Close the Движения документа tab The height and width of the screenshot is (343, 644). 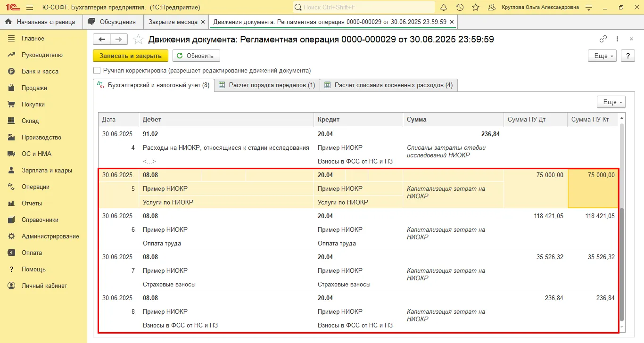tap(452, 22)
